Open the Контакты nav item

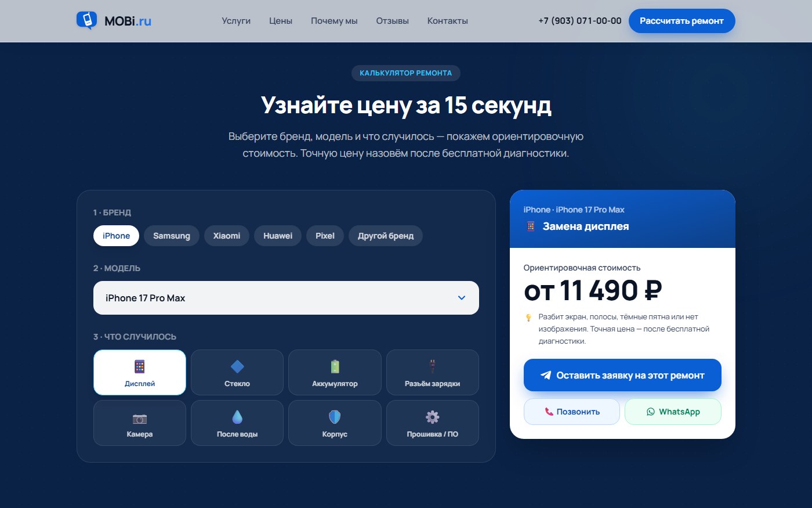tap(448, 21)
